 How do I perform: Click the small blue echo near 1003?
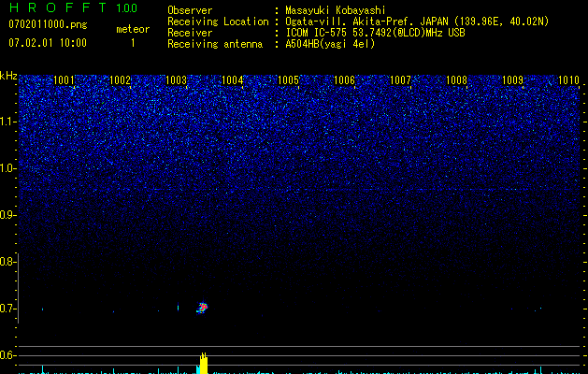(178, 307)
